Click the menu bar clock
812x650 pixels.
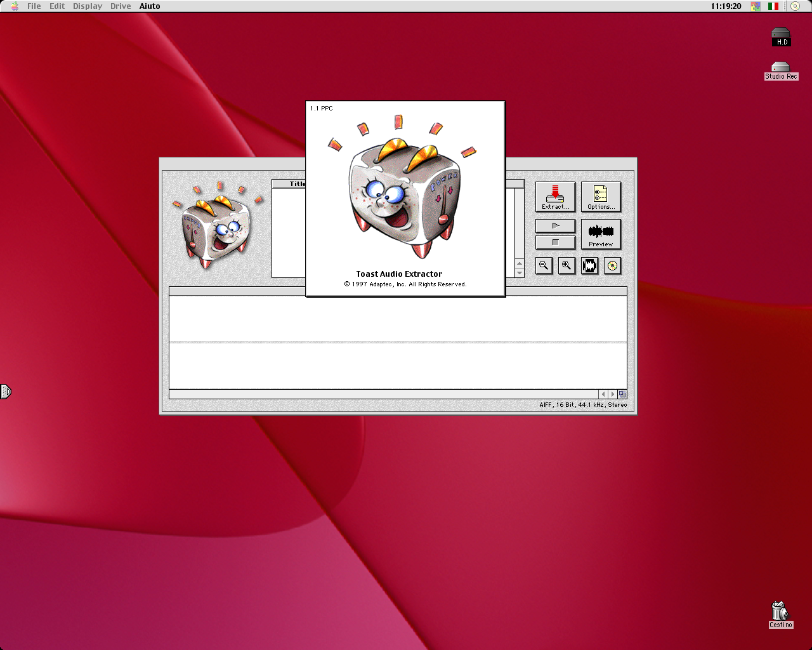726,6
